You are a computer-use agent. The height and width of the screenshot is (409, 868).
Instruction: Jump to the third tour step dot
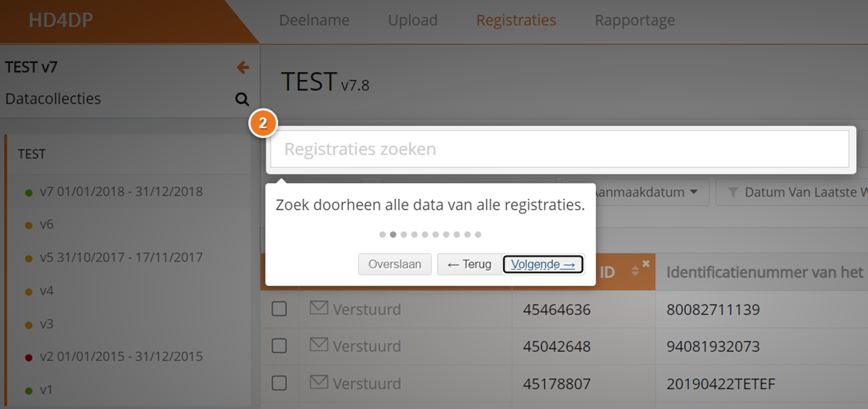pos(404,234)
